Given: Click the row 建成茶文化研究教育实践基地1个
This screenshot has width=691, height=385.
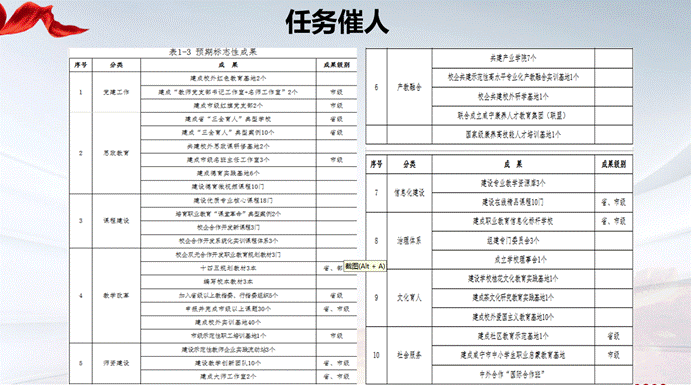Looking at the screenshot, I should coord(513,298).
